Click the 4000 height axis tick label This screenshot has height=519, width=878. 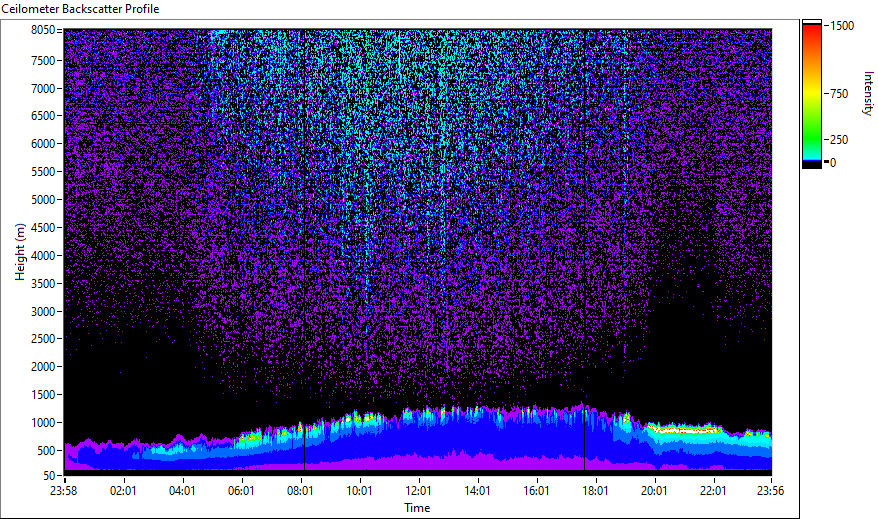click(43, 256)
